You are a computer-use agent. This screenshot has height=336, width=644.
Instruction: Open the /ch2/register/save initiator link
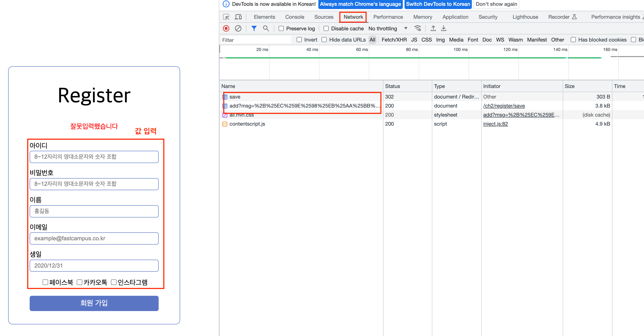point(504,106)
